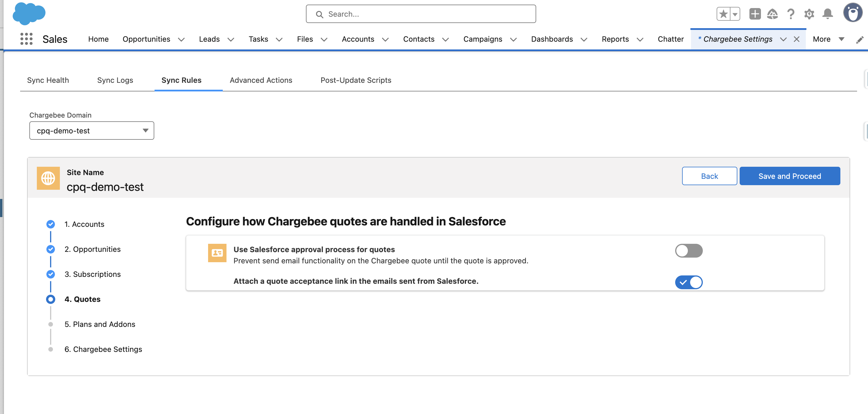The image size is (868, 414).
Task: Click the Back button
Action: pos(709,176)
